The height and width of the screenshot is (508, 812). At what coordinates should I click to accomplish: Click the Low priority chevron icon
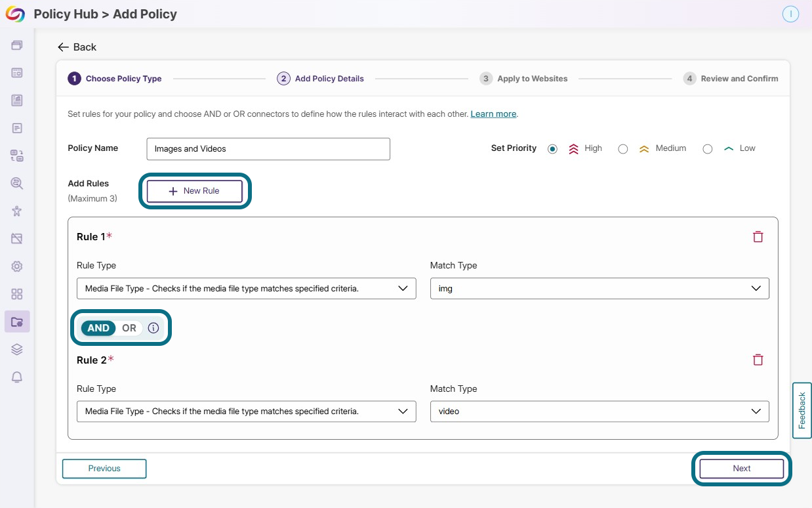tap(728, 149)
